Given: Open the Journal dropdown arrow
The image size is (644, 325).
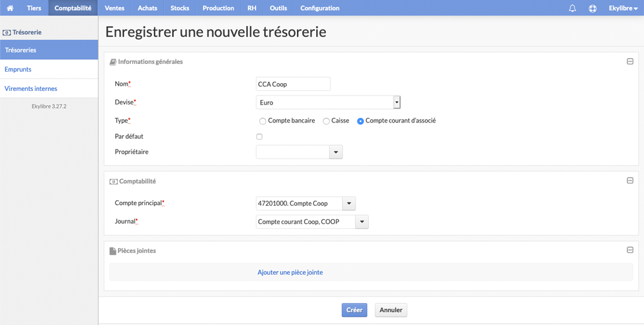Looking at the screenshot, I should pos(362,222).
